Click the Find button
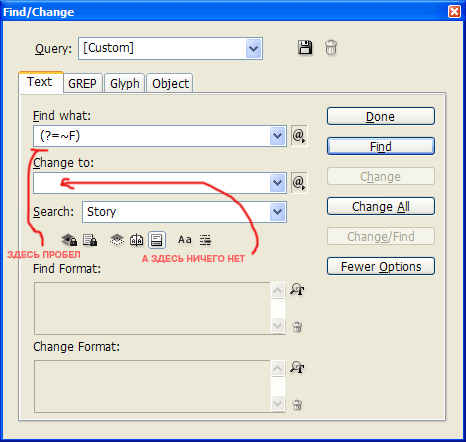 pyautogui.click(x=381, y=146)
